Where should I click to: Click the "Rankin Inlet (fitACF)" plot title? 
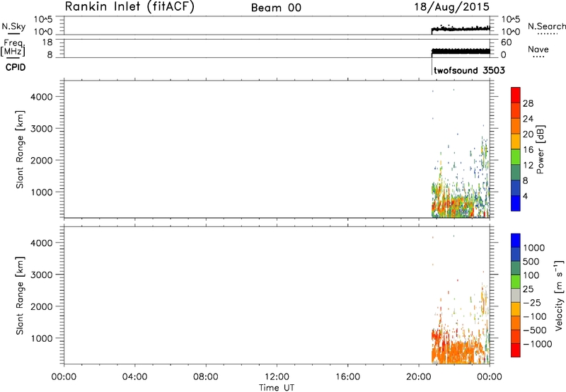point(129,7)
